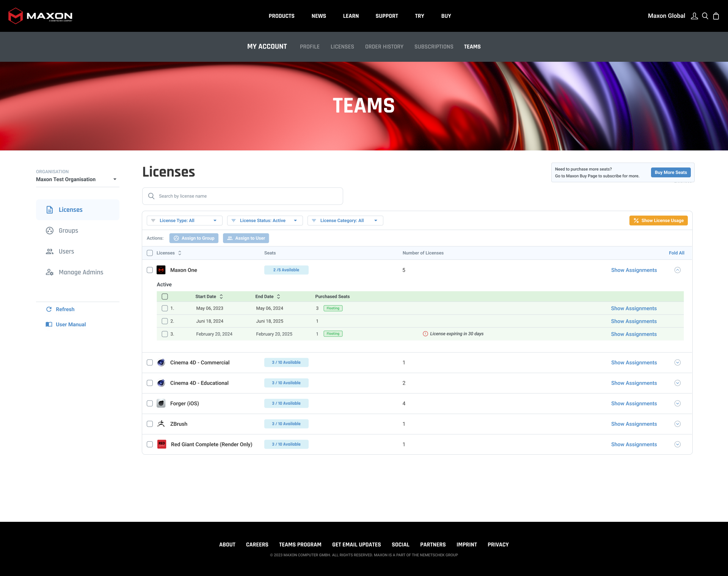Check the Cinema 4D - Commercial checkbox
This screenshot has width=728, height=576.
(150, 362)
